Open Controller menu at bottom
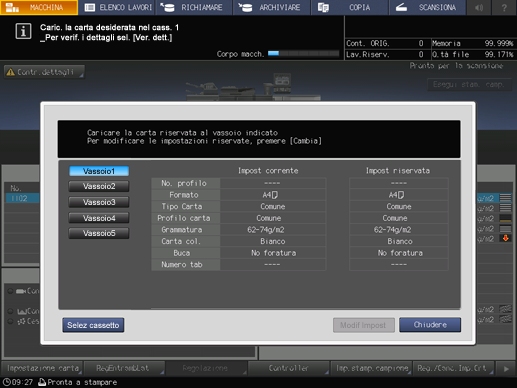This screenshot has height=388, width=517. click(x=289, y=368)
